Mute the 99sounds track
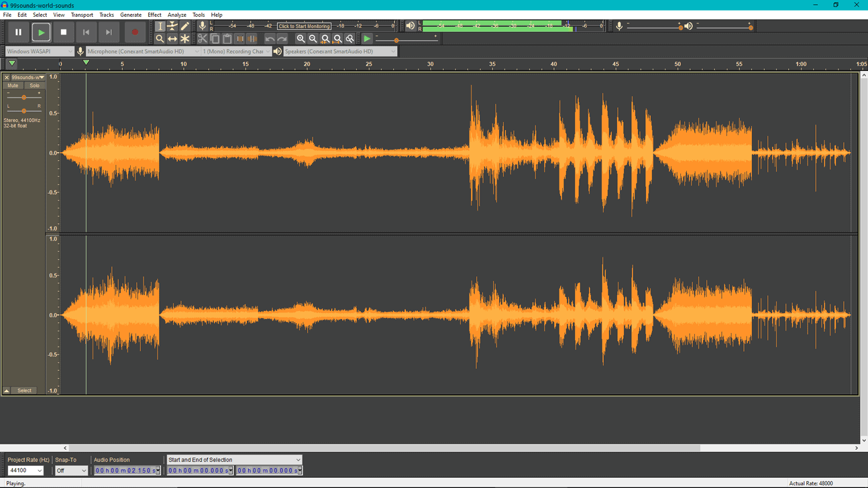The height and width of the screenshot is (488, 868). point(13,86)
